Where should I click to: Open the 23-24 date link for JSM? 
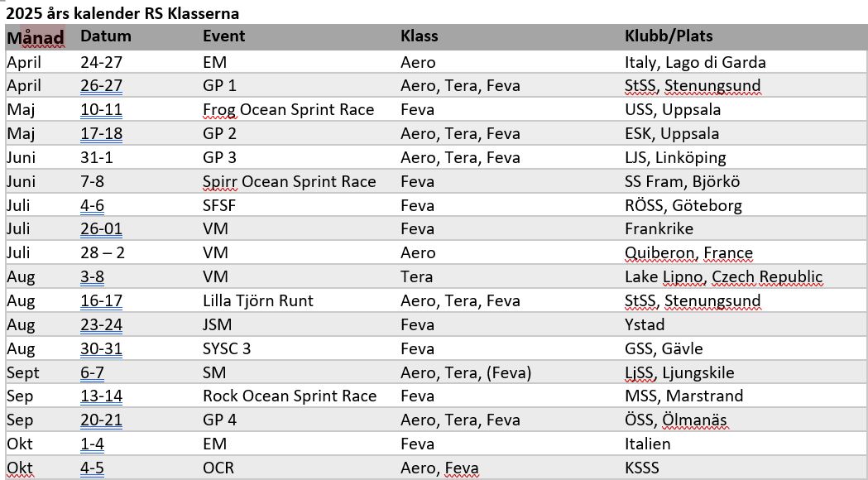point(101,324)
